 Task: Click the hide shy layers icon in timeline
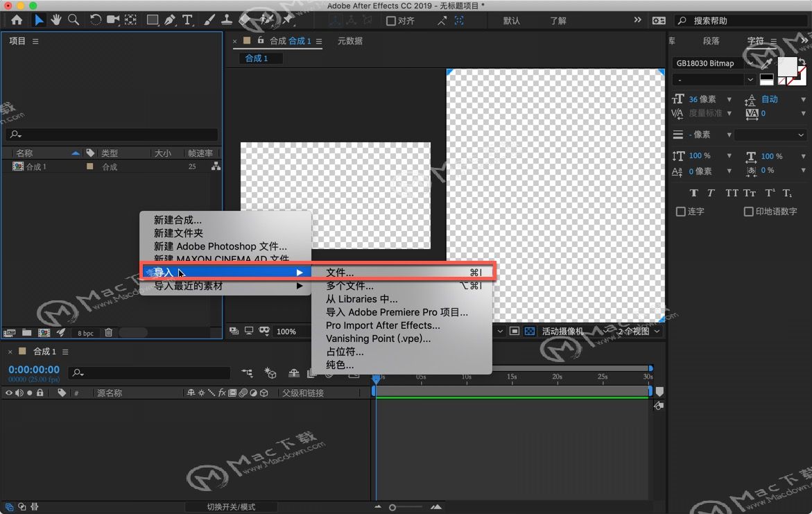point(293,373)
